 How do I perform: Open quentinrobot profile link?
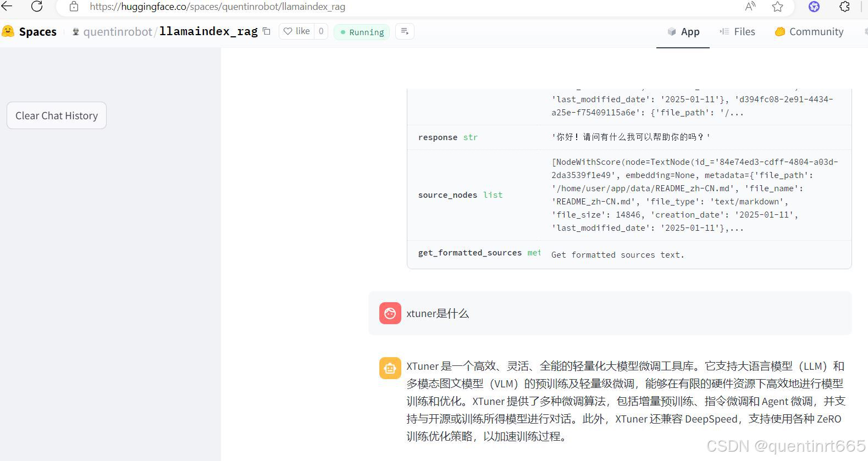(118, 32)
